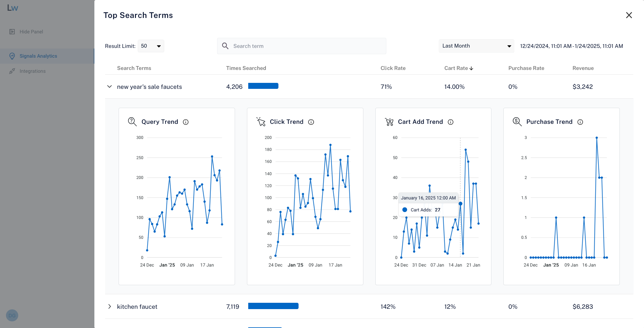The image size is (644, 328).
Task: Select the "kitchen faucet" term text
Action: pos(137,307)
